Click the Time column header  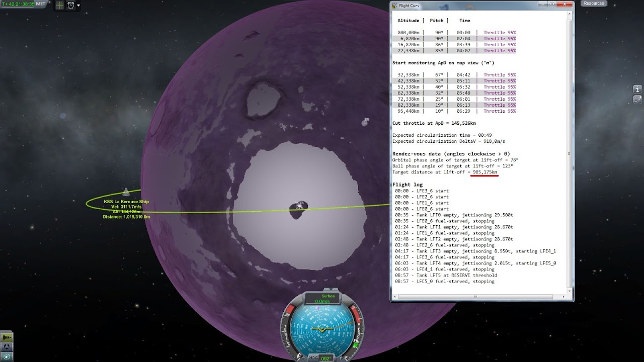pyautogui.click(x=465, y=21)
